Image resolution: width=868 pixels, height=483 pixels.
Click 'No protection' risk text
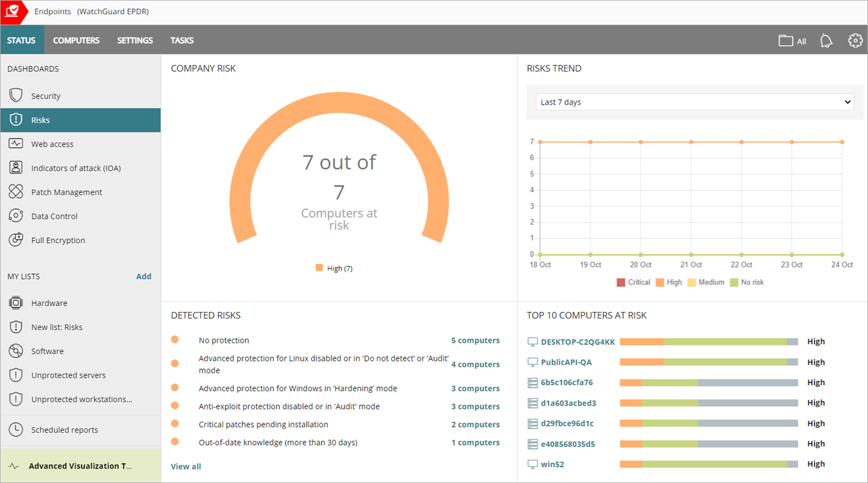224,340
